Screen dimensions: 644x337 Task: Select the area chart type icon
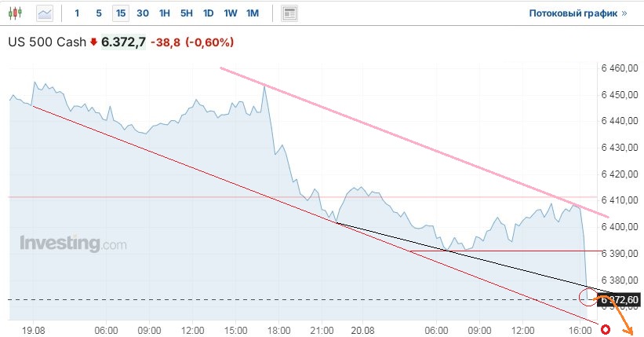(45, 13)
